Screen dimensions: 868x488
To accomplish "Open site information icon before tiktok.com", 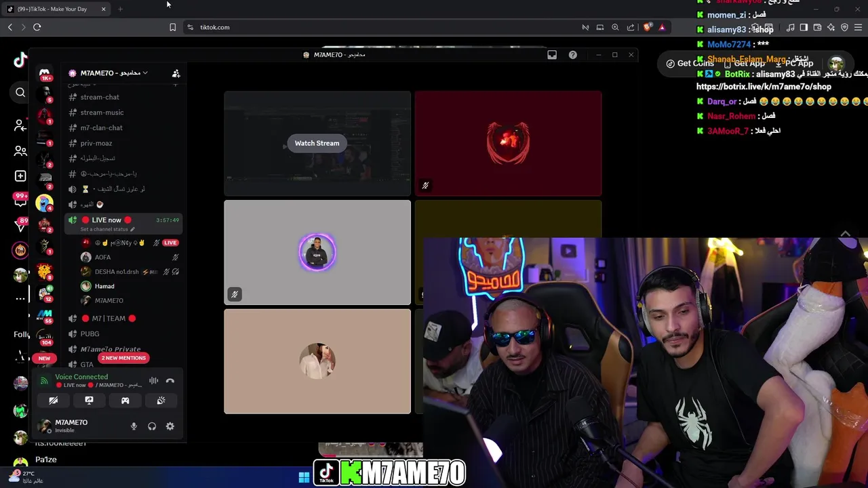I will click(190, 27).
